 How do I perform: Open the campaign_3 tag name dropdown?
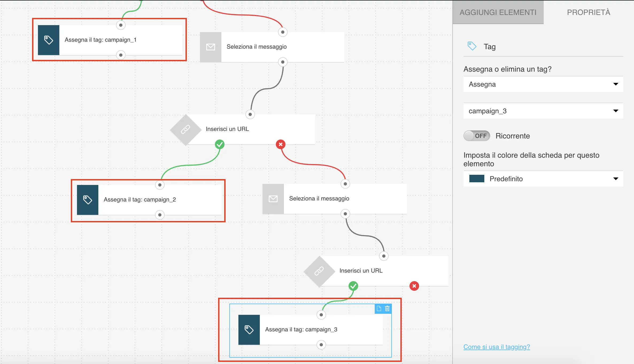pyautogui.click(x=543, y=111)
